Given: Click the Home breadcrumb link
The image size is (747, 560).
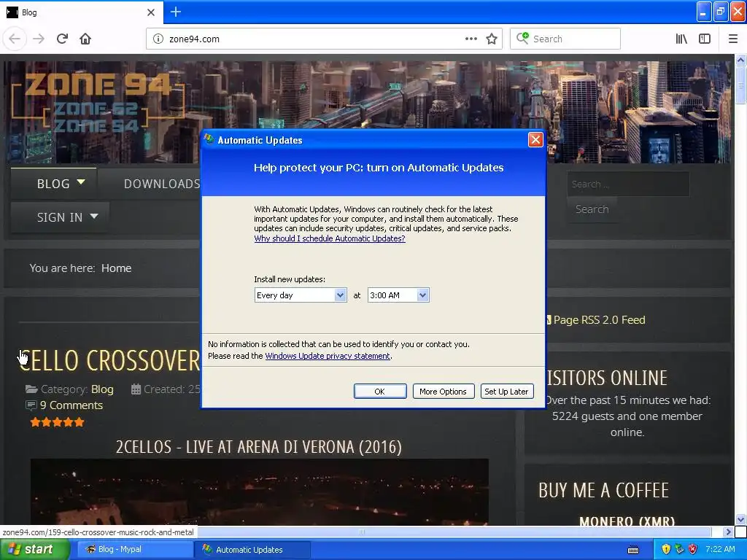Looking at the screenshot, I should [x=116, y=268].
